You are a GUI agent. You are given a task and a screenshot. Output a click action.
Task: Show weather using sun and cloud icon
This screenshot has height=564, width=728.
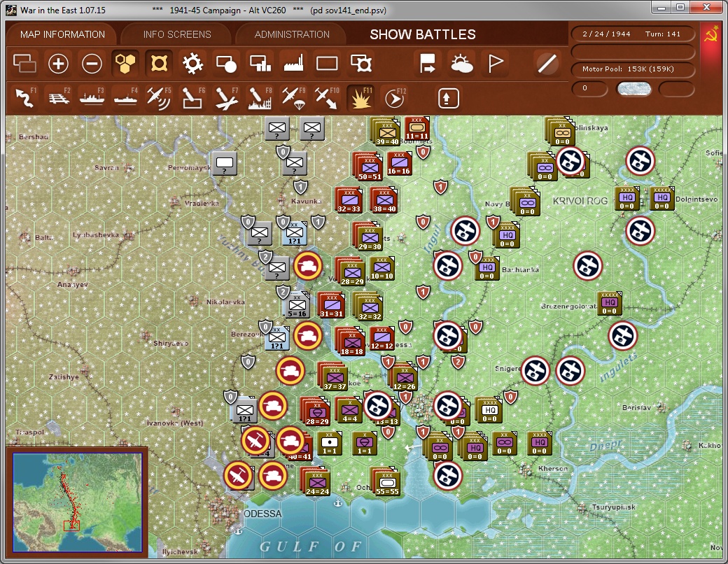point(461,64)
